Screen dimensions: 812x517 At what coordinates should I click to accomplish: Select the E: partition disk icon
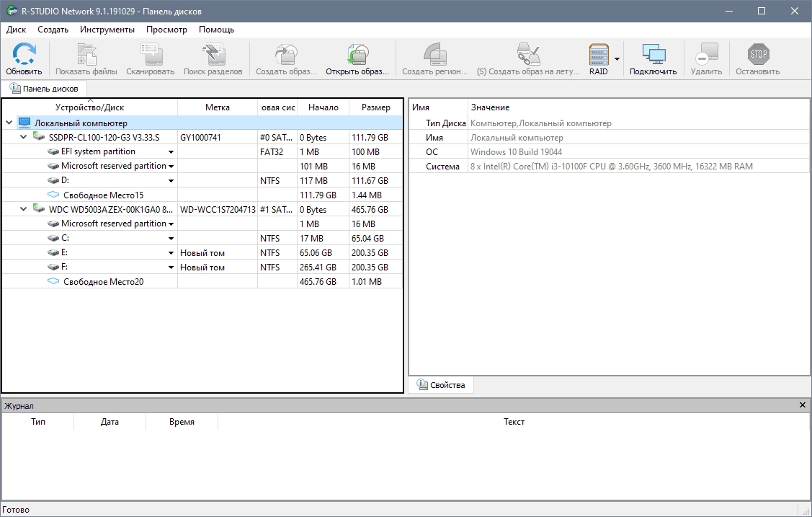click(53, 253)
